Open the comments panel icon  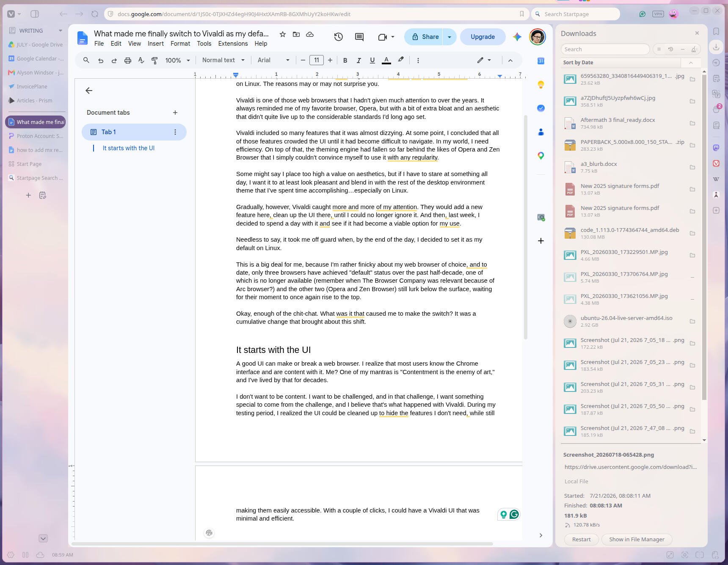(x=359, y=37)
